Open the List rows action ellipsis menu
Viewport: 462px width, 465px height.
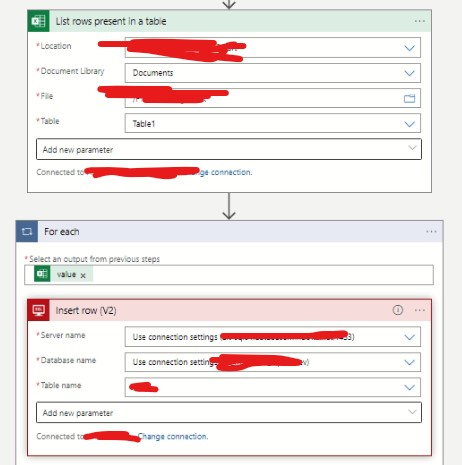point(420,21)
